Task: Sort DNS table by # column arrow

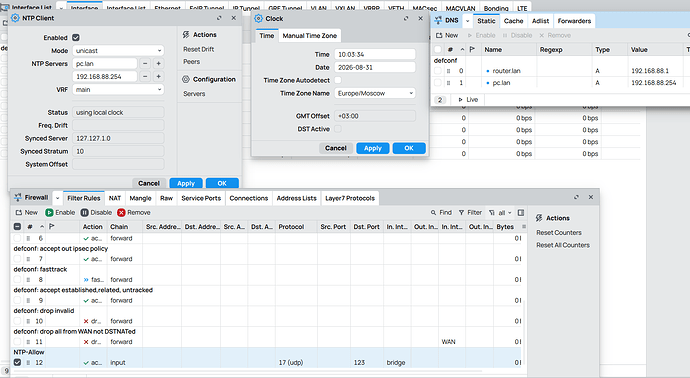Action: pos(462,49)
